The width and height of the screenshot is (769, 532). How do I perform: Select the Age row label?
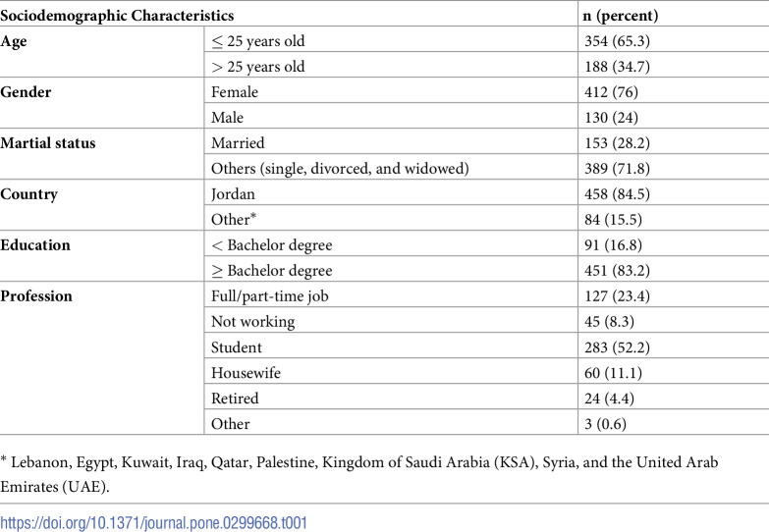[x=14, y=41]
